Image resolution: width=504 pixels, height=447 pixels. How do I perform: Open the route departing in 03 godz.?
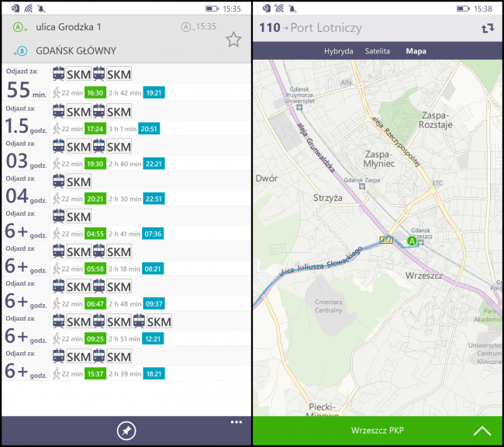pos(126,153)
